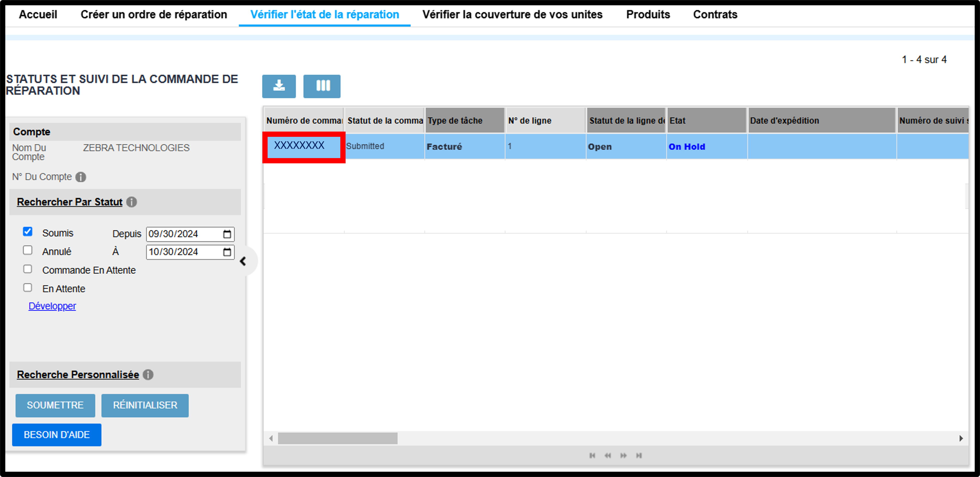Sort by Numéro de suivi column header
The height and width of the screenshot is (477, 980).
pos(933,120)
